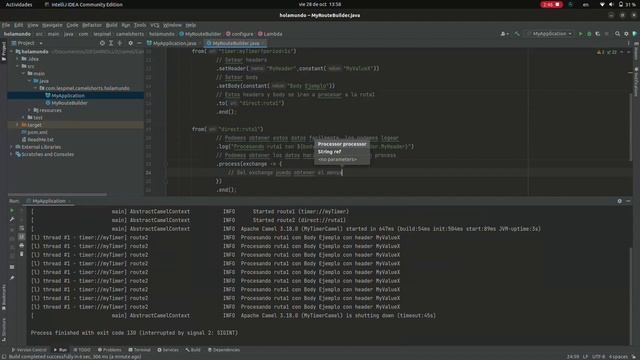Open editor tab options three-dot icon

628,43
